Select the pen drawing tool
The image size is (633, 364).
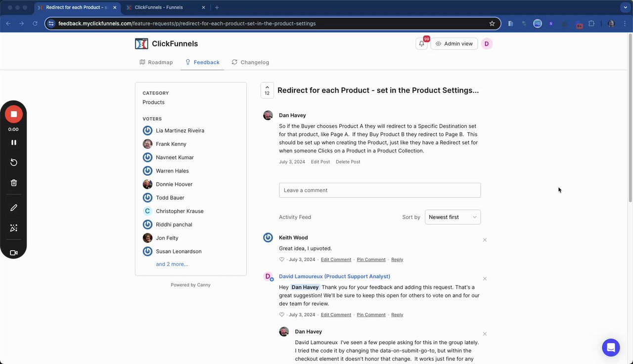pos(14,208)
